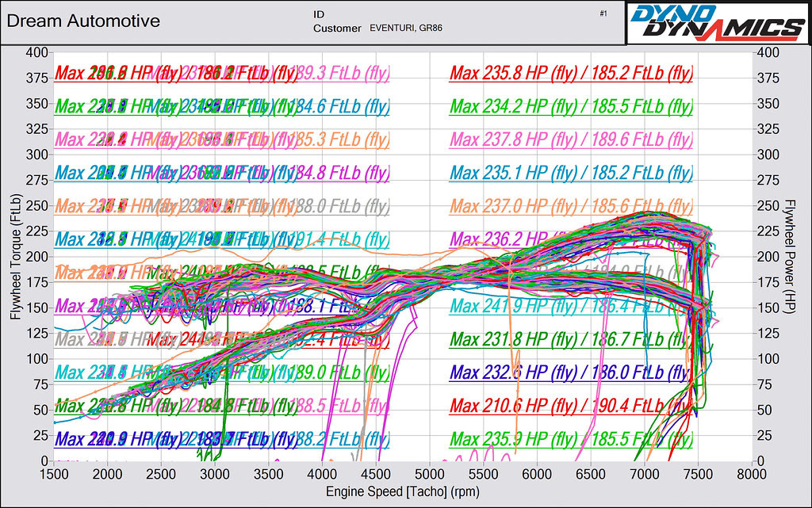This screenshot has width=812, height=508.
Task: Click the #1 run number marker
Action: [x=603, y=13]
